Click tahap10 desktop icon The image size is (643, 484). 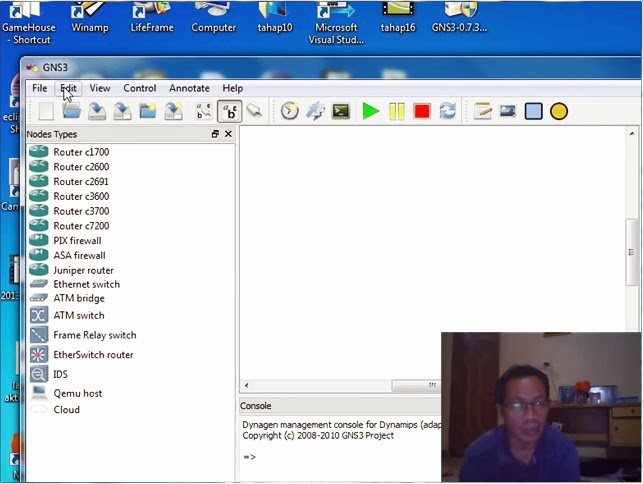click(x=275, y=17)
